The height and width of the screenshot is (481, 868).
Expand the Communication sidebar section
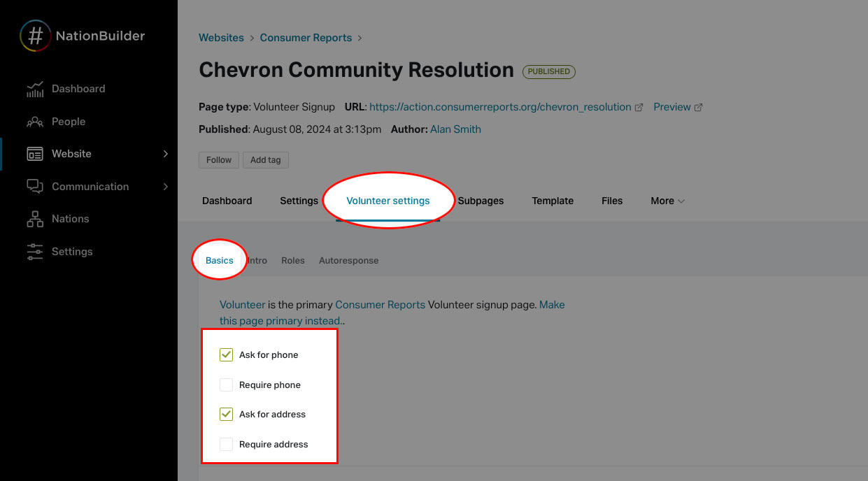point(165,186)
